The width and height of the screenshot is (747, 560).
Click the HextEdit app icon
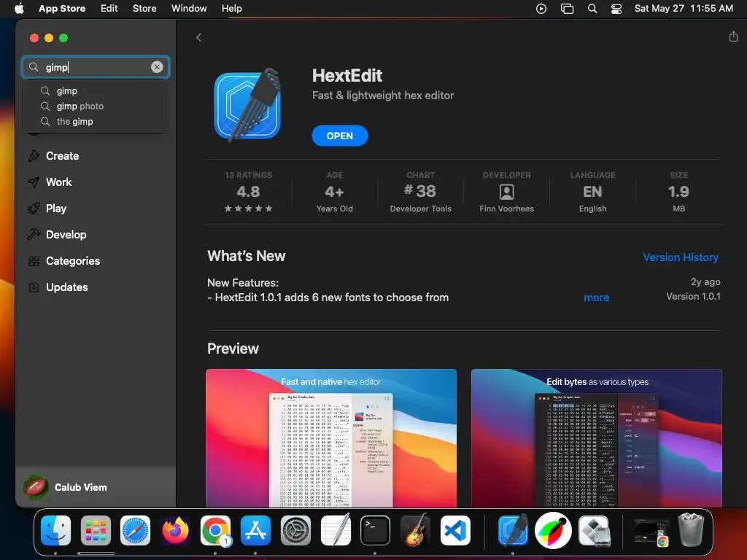coord(248,105)
